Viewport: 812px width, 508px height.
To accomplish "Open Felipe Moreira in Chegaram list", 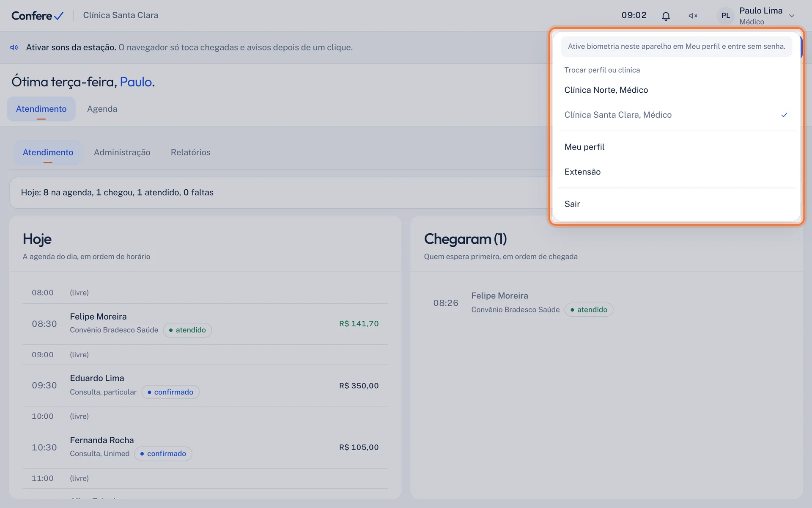I will tap(606, 303).
